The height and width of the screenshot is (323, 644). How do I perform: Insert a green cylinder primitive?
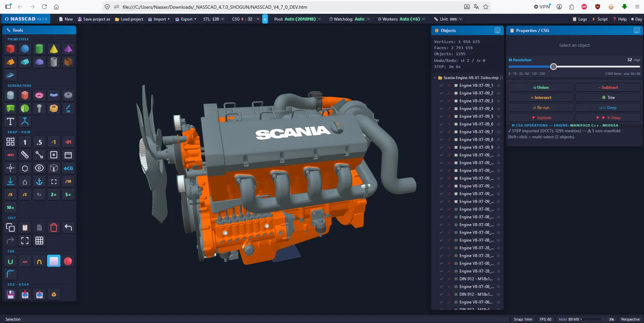tap(39, 49)
